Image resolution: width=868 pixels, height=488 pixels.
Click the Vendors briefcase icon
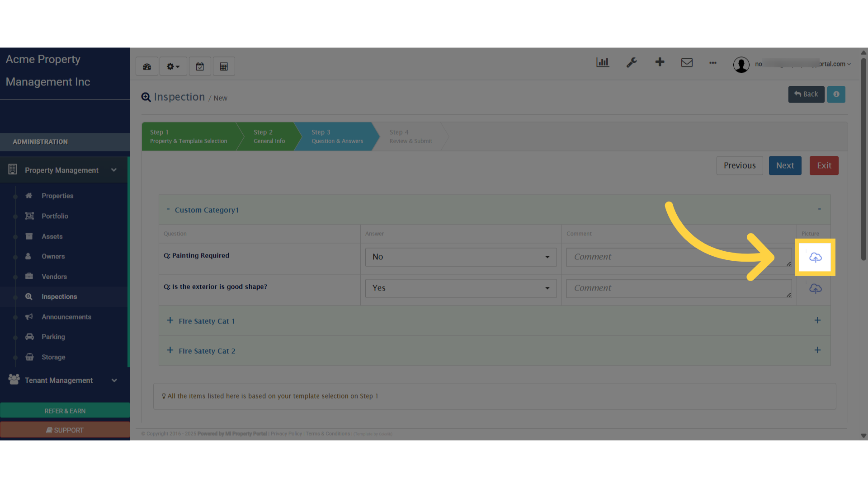pyautogui.click(x=29, y=276)
